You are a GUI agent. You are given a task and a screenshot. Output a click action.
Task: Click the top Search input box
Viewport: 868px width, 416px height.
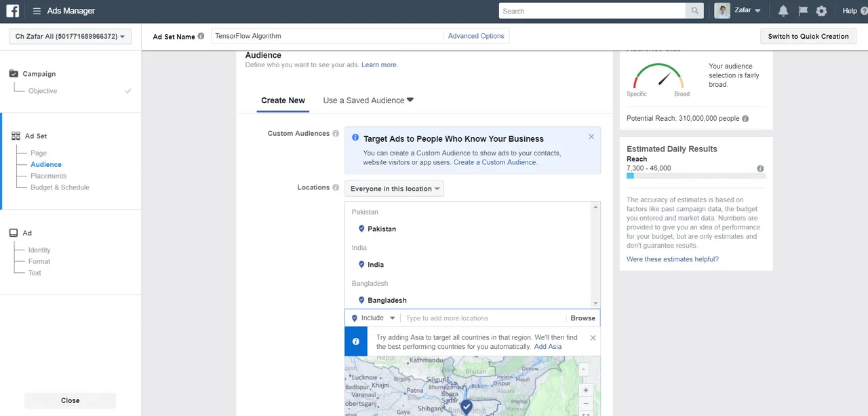pyautogui.click(x=593, y=11)
